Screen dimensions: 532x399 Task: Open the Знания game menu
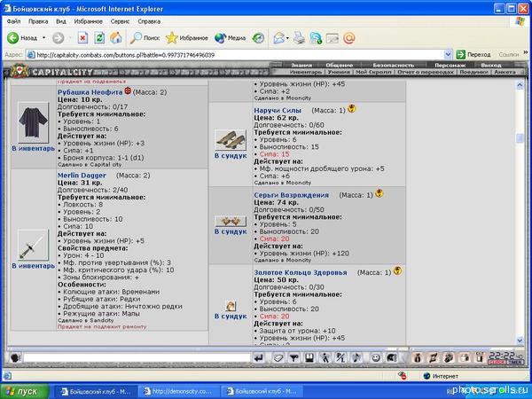point(301,65)
